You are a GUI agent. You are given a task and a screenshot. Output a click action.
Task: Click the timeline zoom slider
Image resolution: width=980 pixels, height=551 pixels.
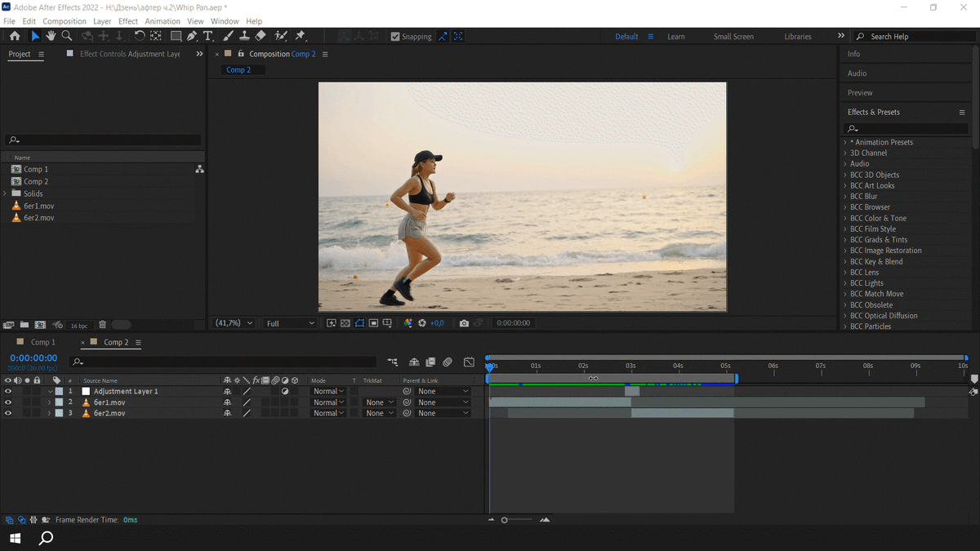coord(505,520)
